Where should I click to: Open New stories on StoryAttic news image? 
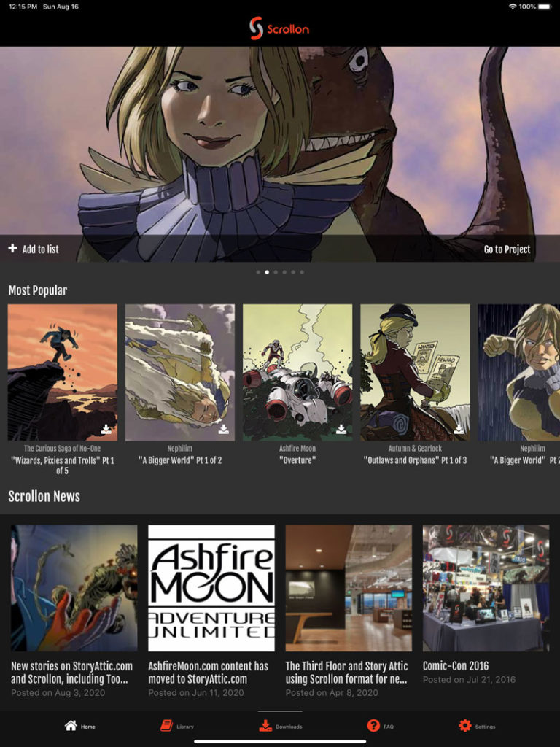click(74, 589)
